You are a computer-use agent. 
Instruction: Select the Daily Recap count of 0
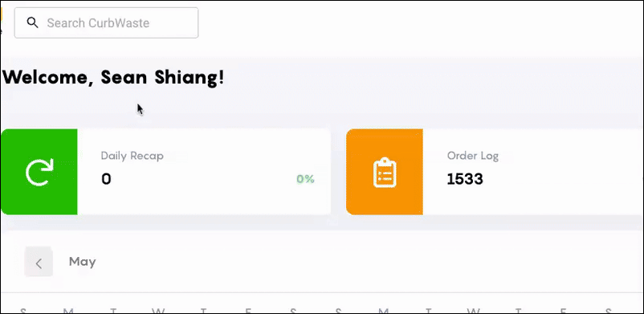pos(106,179)
